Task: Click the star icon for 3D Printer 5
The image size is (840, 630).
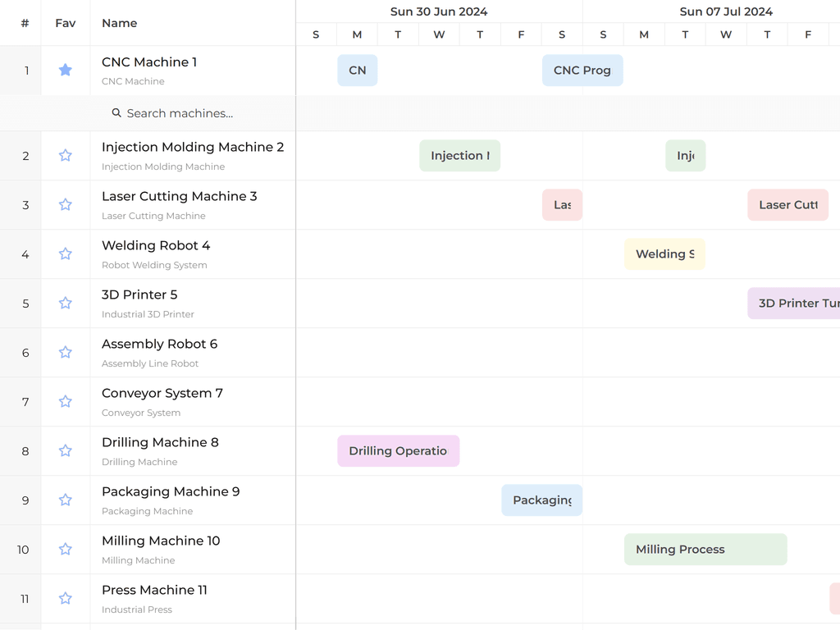Action: click(65, 303)
